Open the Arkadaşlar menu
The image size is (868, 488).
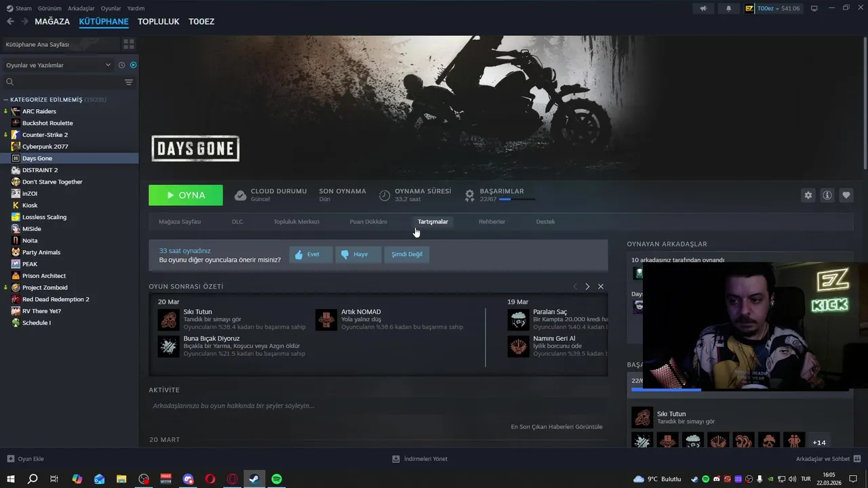(81, 8)
